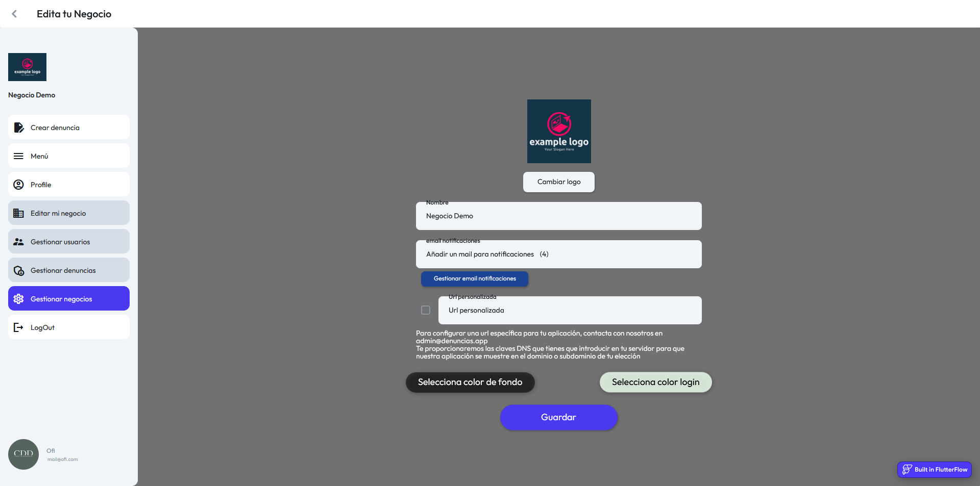Click the Editar mi negocio building icon
Viewport: 980px width, 486px height.
(18, 213)
